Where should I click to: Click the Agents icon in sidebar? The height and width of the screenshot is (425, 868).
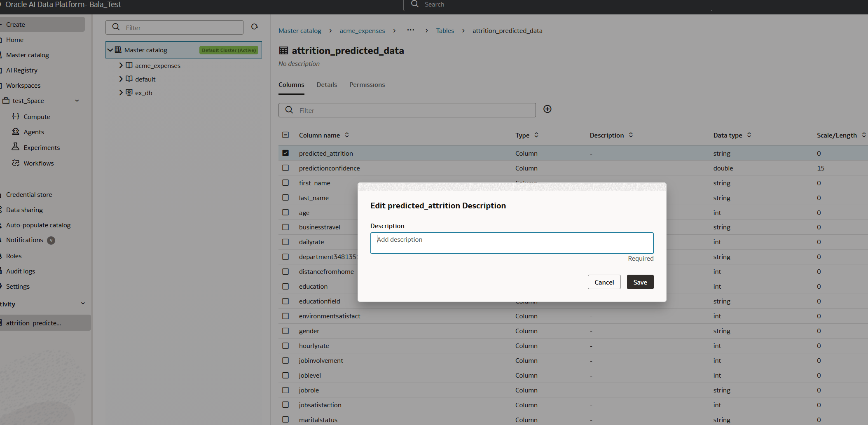(x=16, y=132)
